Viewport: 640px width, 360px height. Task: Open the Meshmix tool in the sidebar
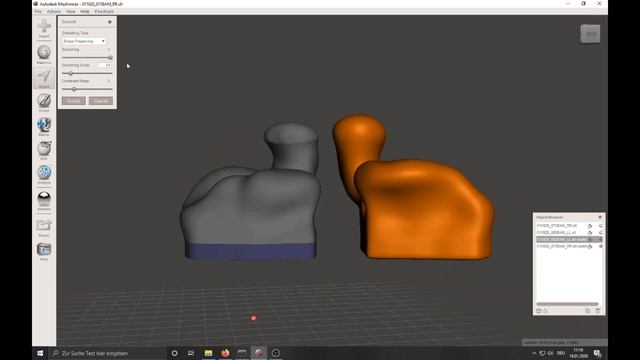point(44,55)
